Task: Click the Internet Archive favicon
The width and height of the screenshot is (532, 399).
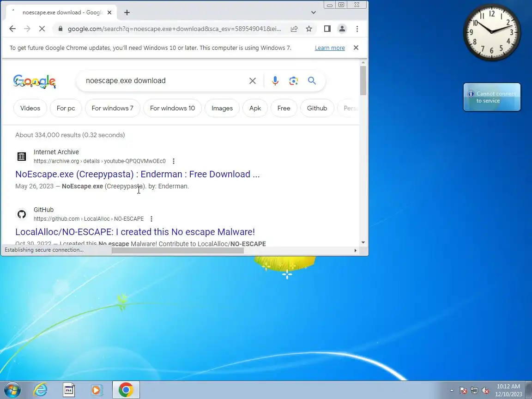Action: (x=22, y=157)
